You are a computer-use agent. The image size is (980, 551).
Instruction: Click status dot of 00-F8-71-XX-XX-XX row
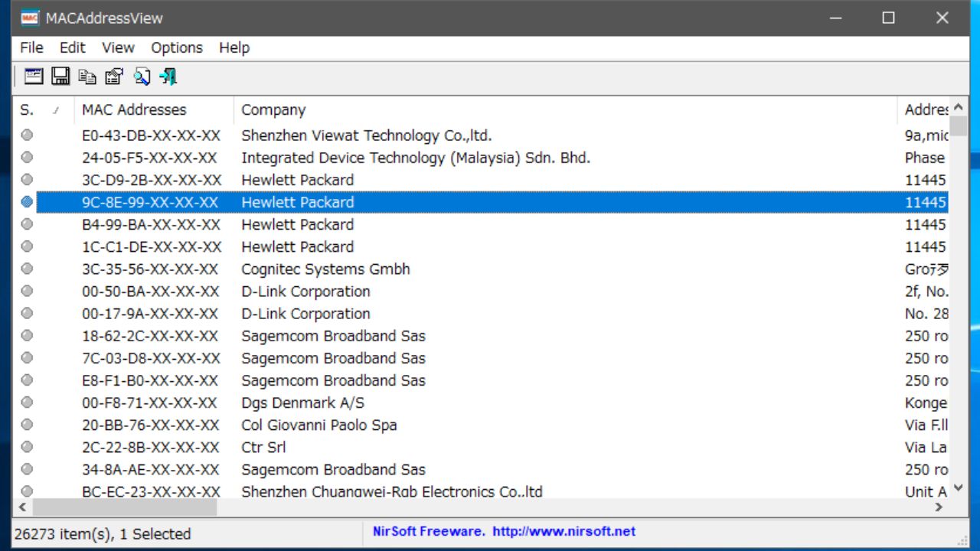pos(28,402)
